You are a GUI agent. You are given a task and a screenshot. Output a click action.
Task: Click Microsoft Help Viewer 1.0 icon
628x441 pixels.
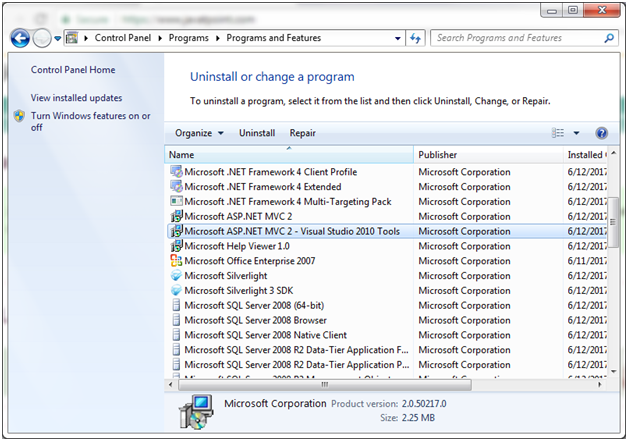coord(176,246)
